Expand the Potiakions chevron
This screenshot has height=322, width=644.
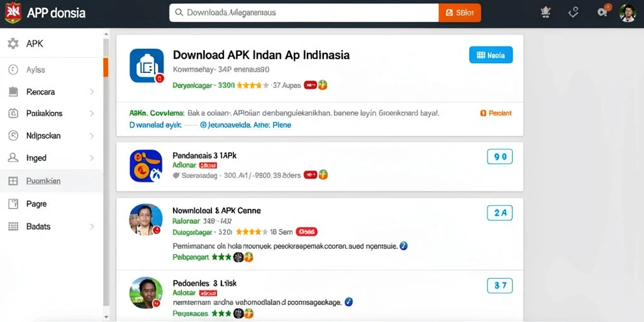(92, 113)
